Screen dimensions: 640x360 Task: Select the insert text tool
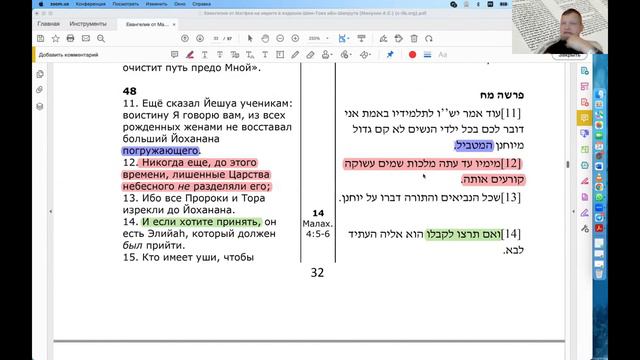click(x=250, y=54)
